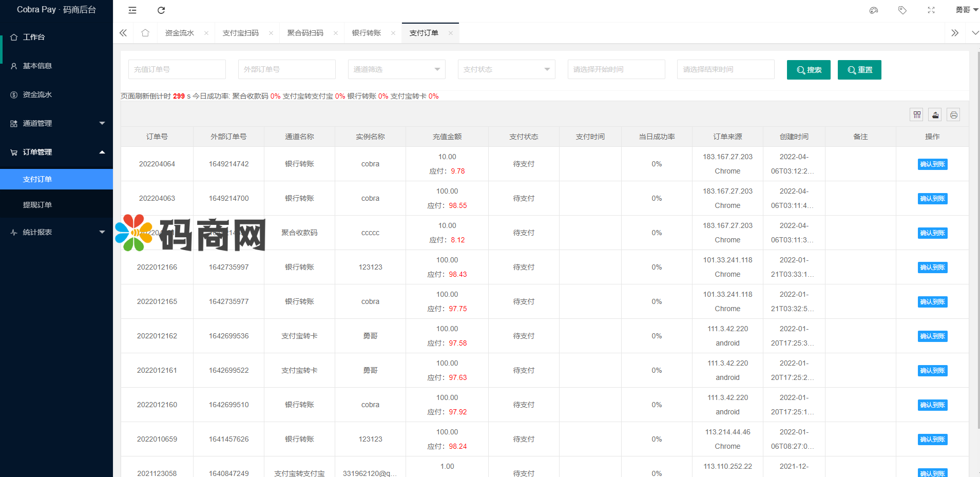
Task: Click the export table icon
Action: click(935, 115)
